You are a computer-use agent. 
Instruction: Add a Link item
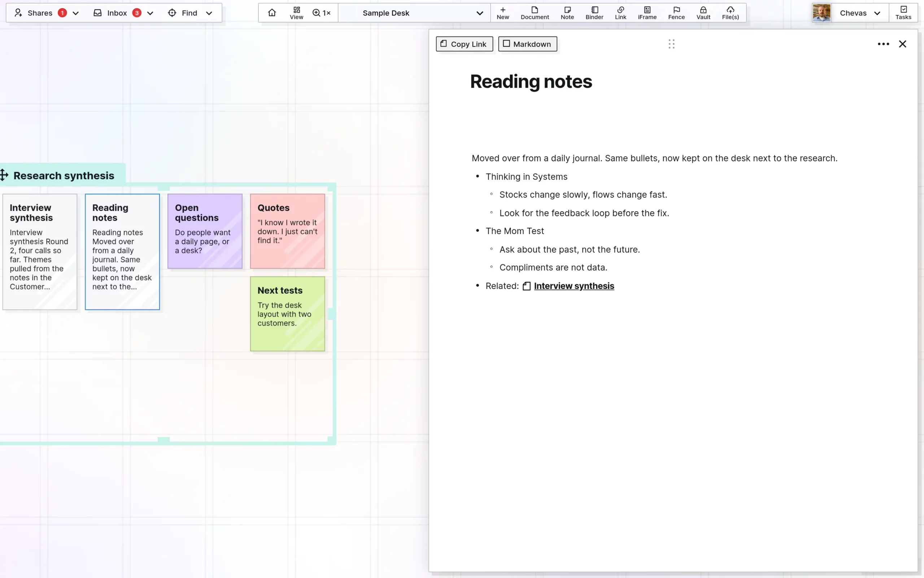click(620, 13)
